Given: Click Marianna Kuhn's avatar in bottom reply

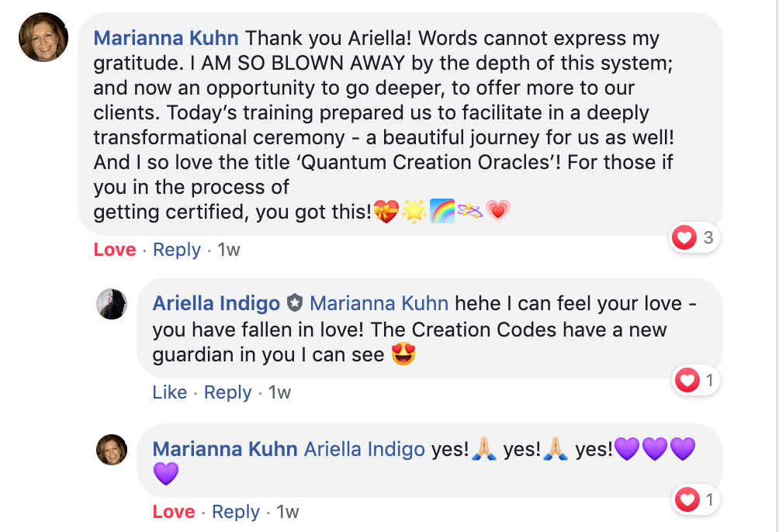Looking at the screenshot, I should click(x=112, y=449).
